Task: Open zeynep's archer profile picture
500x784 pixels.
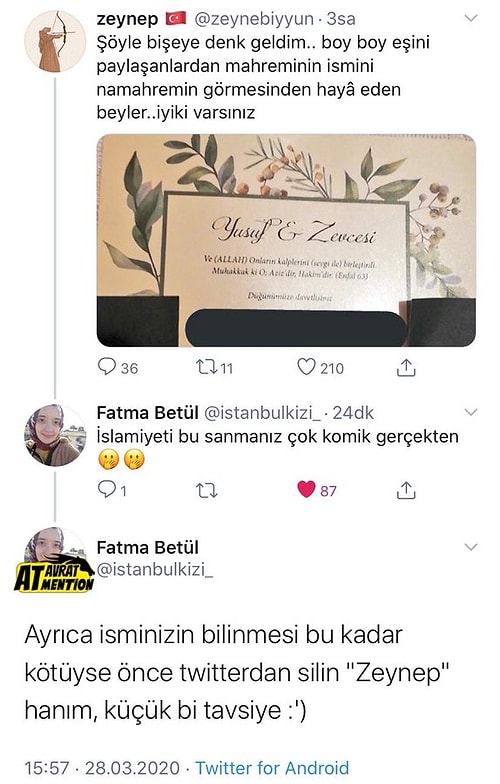Action: (55, 42)
